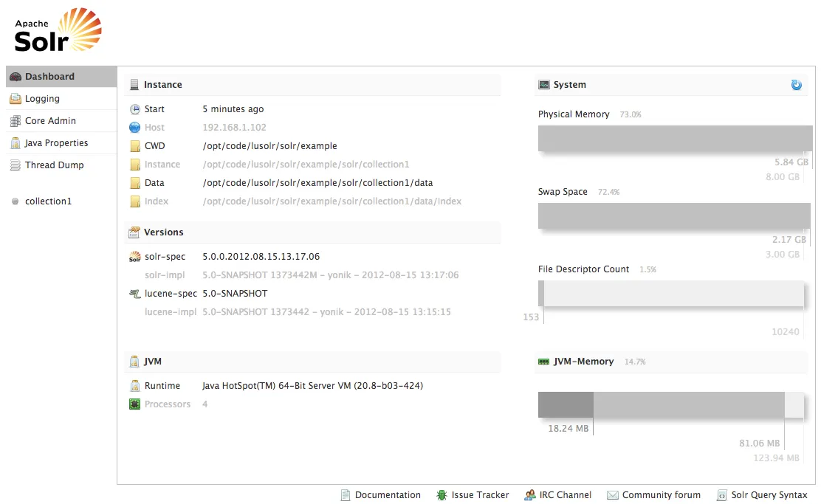Click the collection1 status dot
Image resolution: width=821 pixels, height=504 pixels.
click(16, 201)
